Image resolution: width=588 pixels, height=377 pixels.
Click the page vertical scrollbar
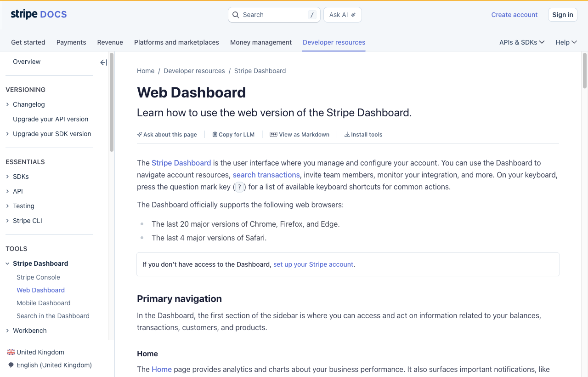(585, 70)
